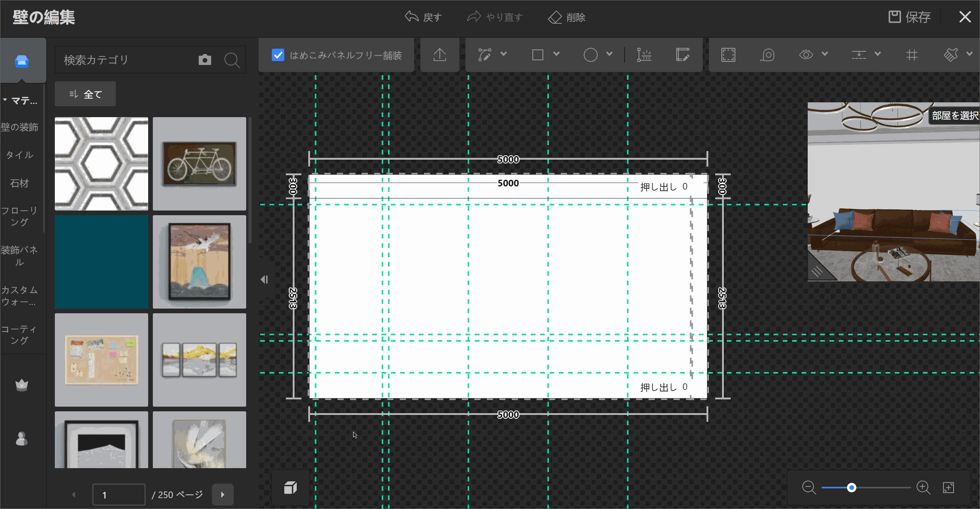Click the redo やり直す button
This screenshot has width=980, height=509.
(x=495, y=17)
